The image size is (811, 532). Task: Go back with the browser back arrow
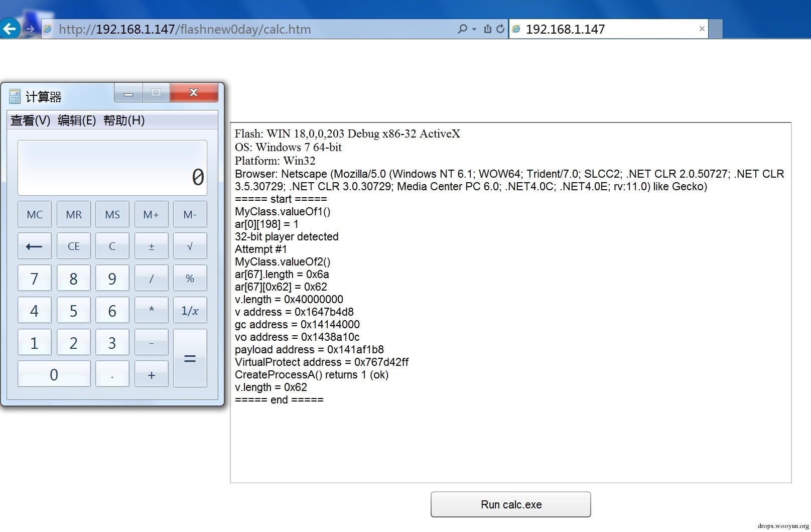click(10, 29)
